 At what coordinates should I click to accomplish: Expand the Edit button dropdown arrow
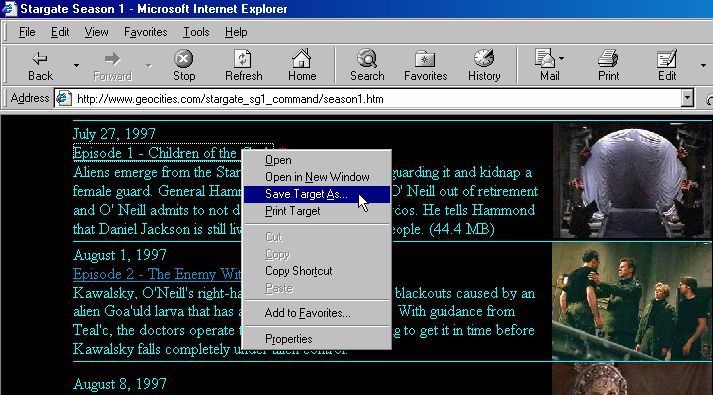pos(703,65)
